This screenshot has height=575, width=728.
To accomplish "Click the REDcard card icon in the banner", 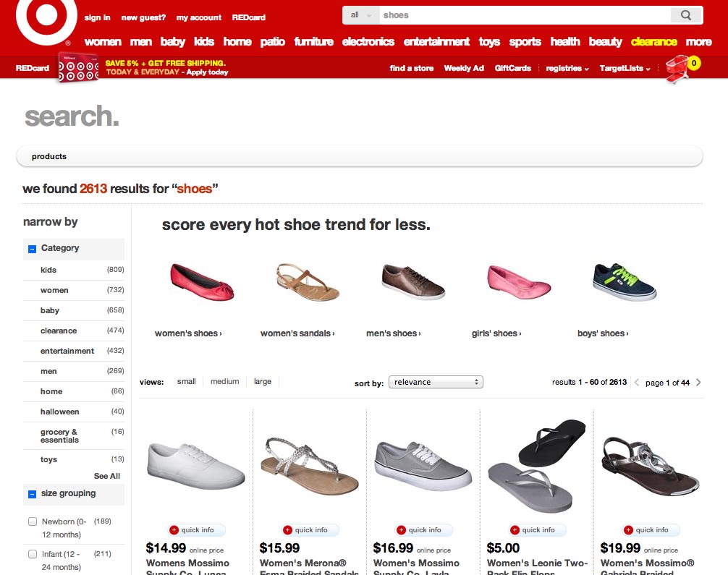I will [77, 69].
